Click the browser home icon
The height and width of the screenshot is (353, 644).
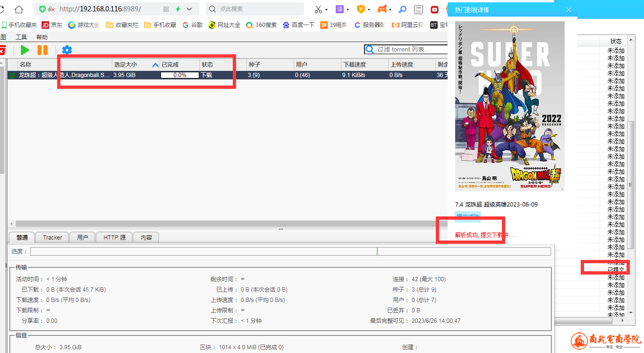[x=18, y=9]
